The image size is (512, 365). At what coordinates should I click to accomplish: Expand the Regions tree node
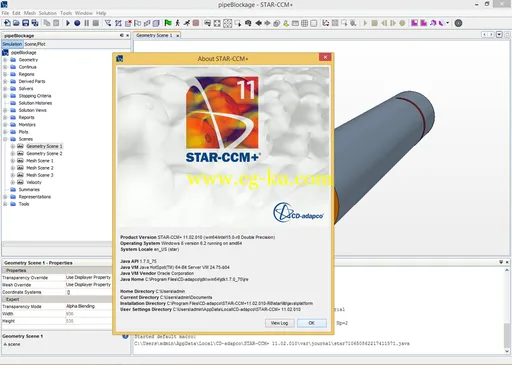click(x=5, y=74)
